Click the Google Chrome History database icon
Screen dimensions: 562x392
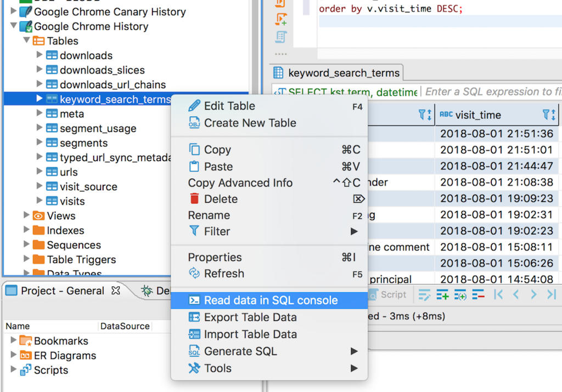pyautogui.click(x=25, y=26)
